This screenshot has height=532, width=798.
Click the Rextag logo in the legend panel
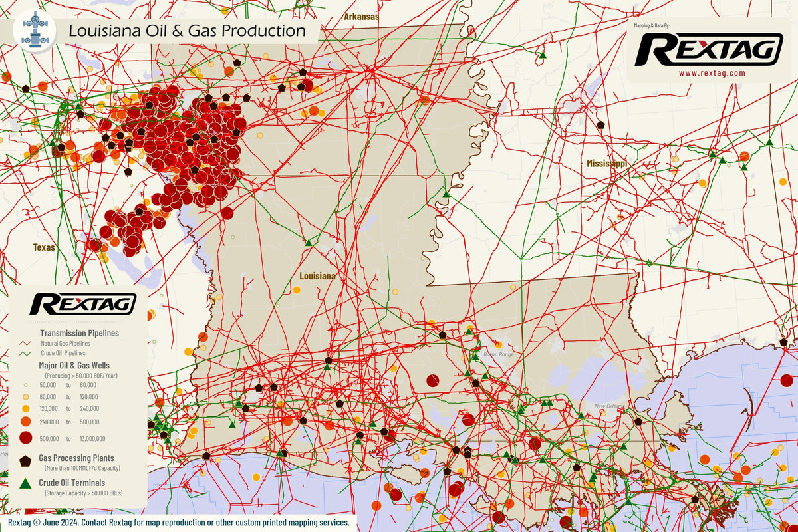pyautogui.click(x=83, y=304)
